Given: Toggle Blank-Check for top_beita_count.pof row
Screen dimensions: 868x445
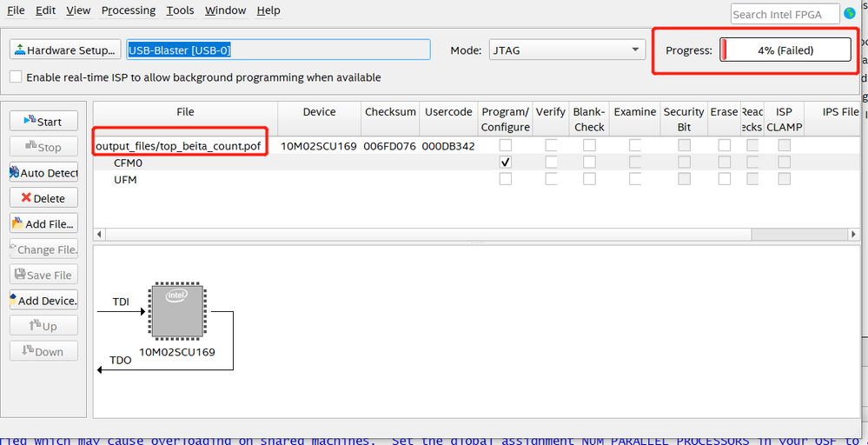Looking at the screenshot, I should coord(589,145).
